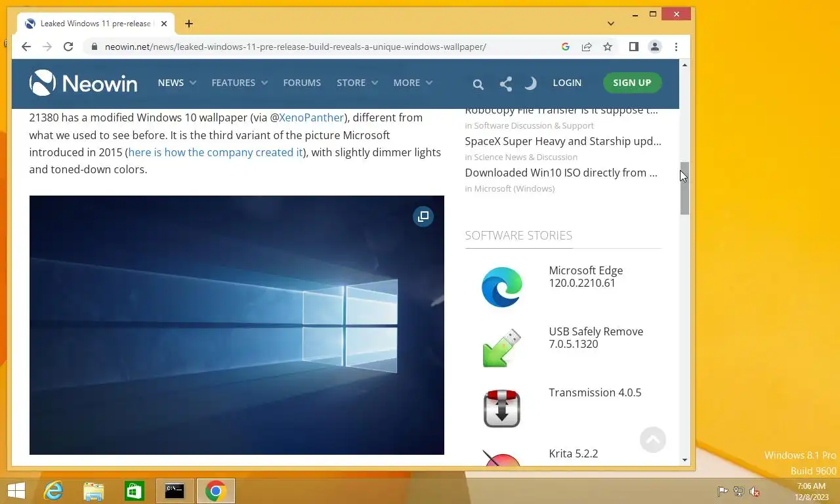
Task: Click the network tray icon
Action: click(738, 492)
